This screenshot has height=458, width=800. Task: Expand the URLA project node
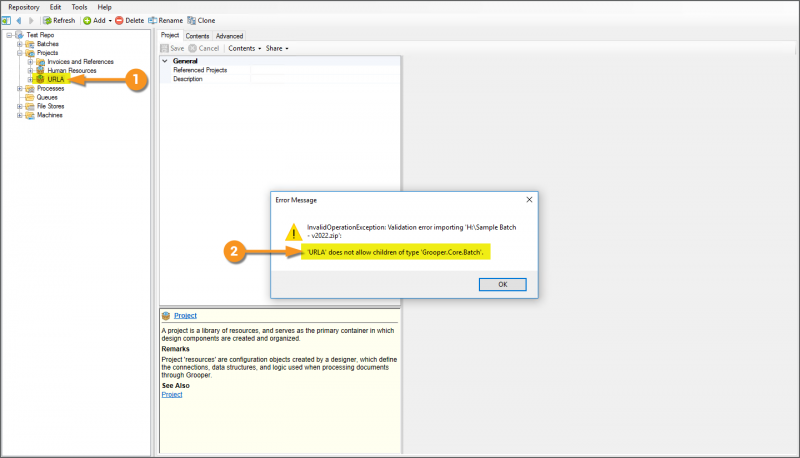click(30, 80)
